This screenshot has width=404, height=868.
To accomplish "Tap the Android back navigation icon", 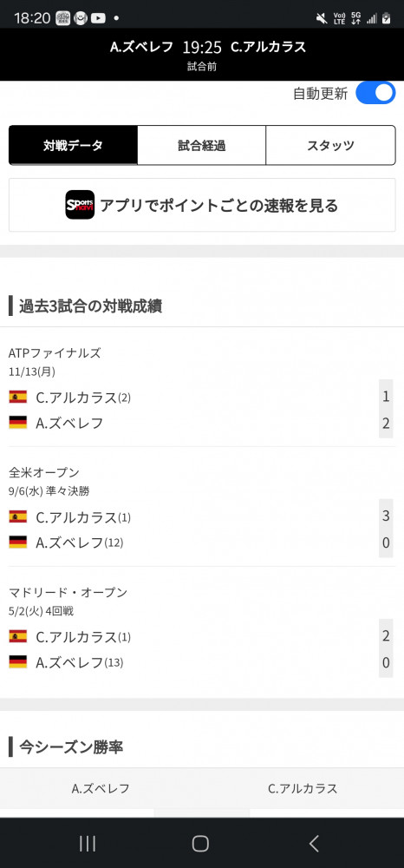I will 314,843.
